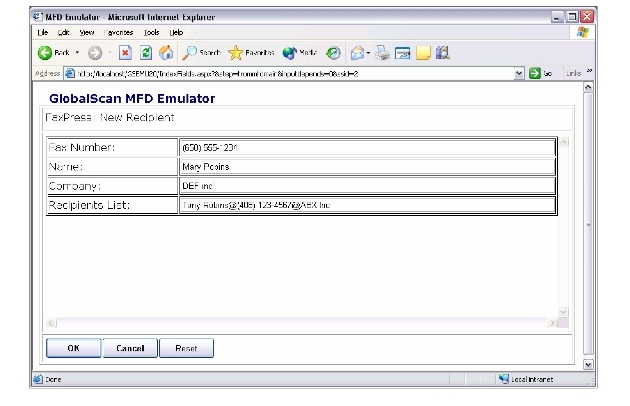Open the Search pane
This screenshot has height=406, width=630.
pyautogui.click(x=201, y=53)
